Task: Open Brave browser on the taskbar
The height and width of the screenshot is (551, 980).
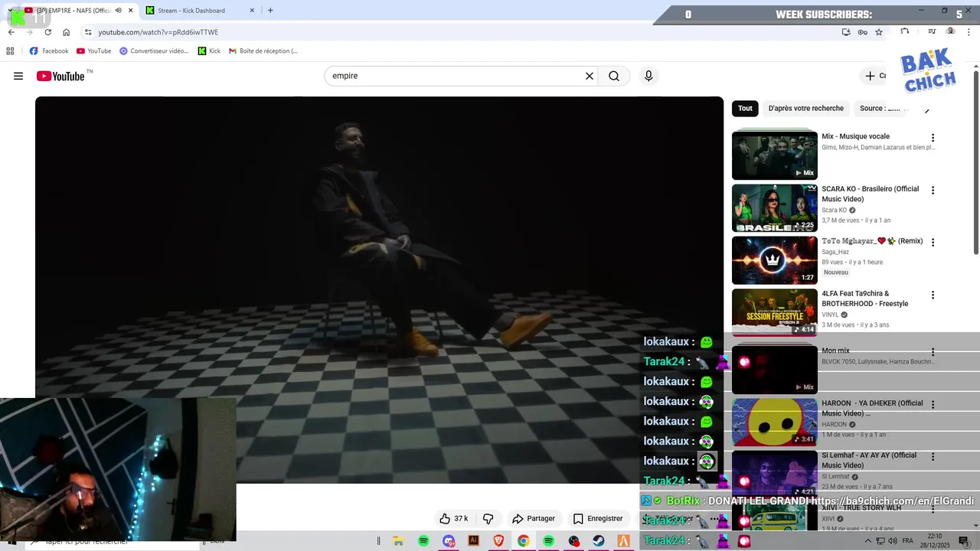Action: (498, 540)
